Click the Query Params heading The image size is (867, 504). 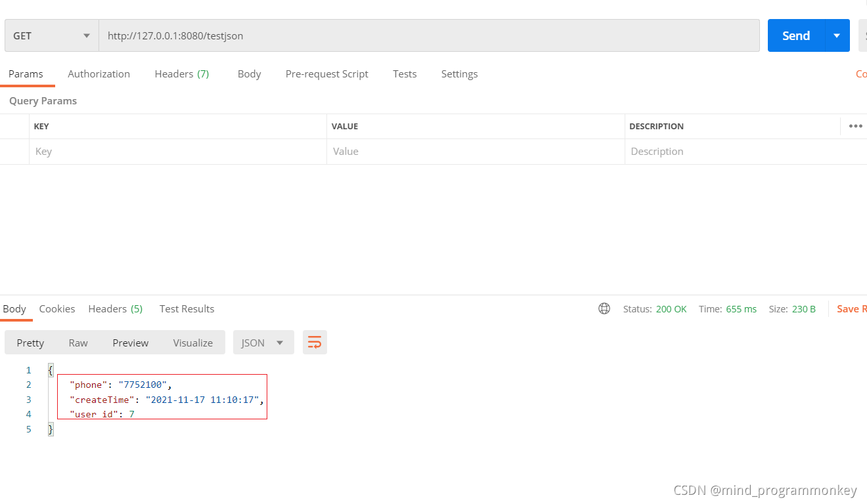tap(43, 101)
